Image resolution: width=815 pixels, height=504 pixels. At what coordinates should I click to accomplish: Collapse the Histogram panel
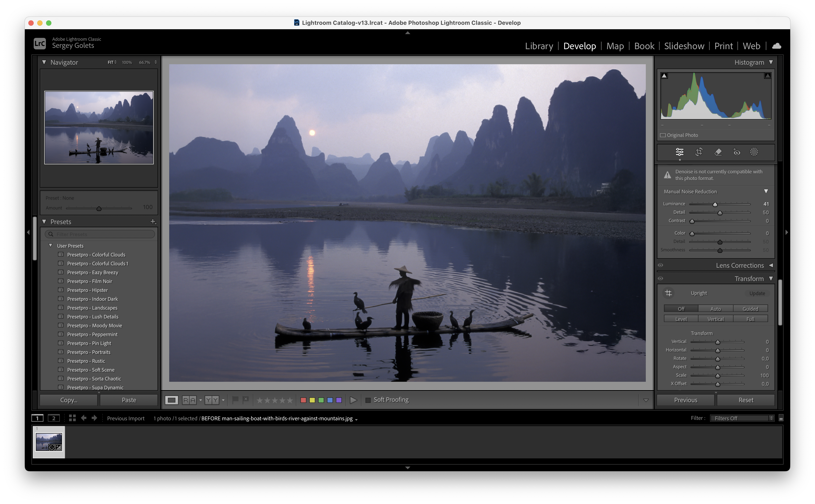pyautogui.click(x=771, y=62)
